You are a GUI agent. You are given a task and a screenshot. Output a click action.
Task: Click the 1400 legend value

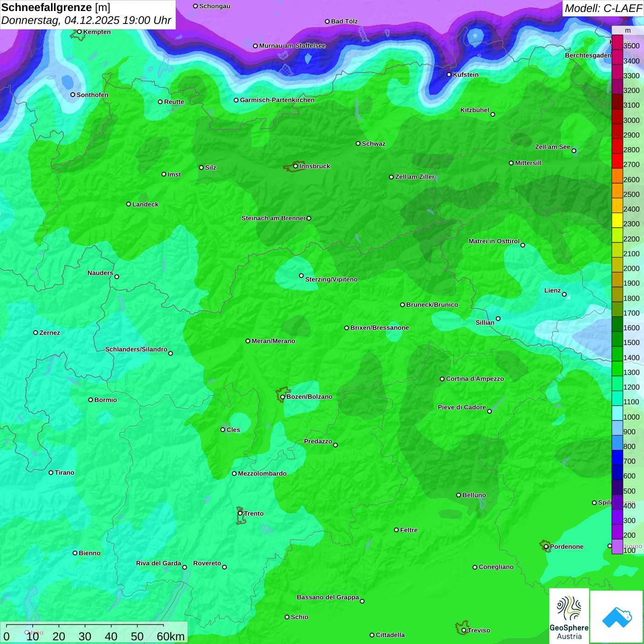632,357
